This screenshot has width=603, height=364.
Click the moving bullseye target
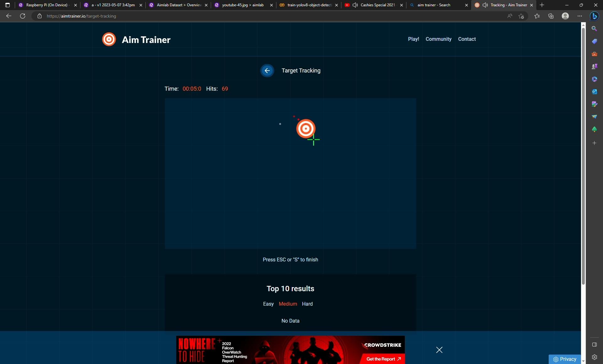tap(306, 129)
